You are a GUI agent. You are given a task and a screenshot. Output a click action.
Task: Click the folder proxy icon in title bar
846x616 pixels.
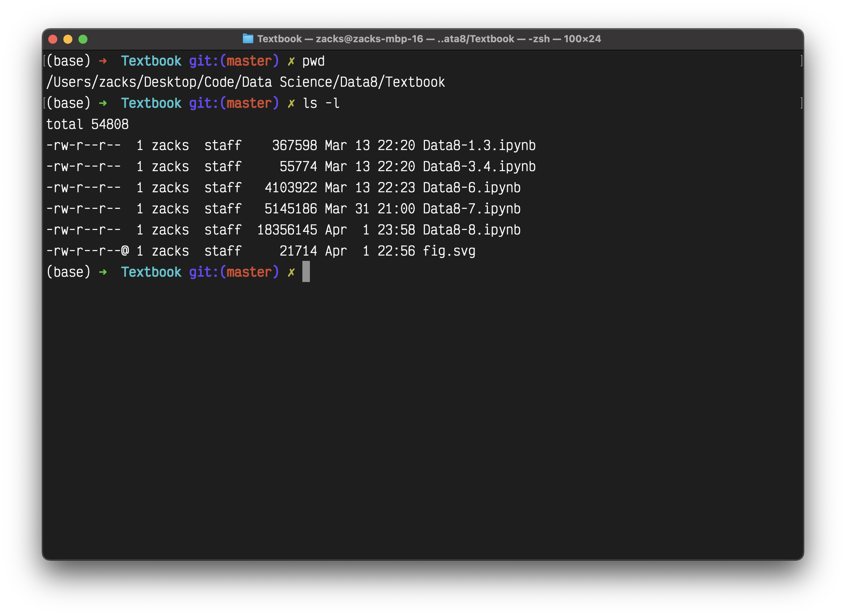click(248, 39)
